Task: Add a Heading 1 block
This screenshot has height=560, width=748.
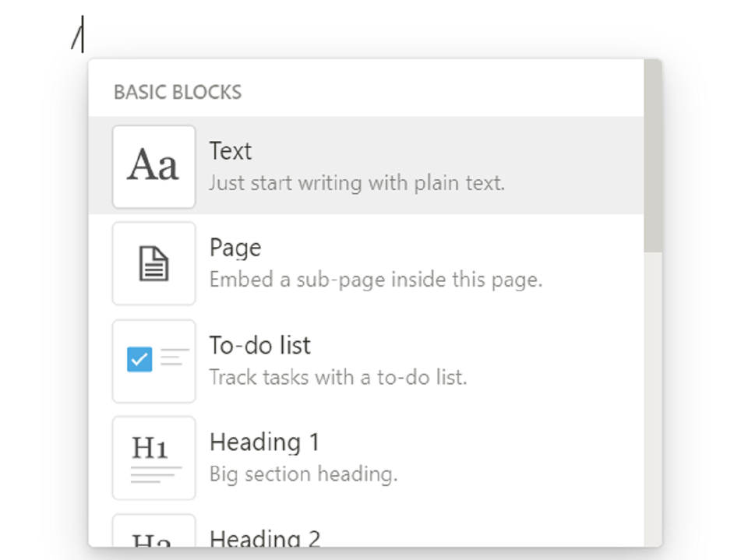Action: click(366, 458)
